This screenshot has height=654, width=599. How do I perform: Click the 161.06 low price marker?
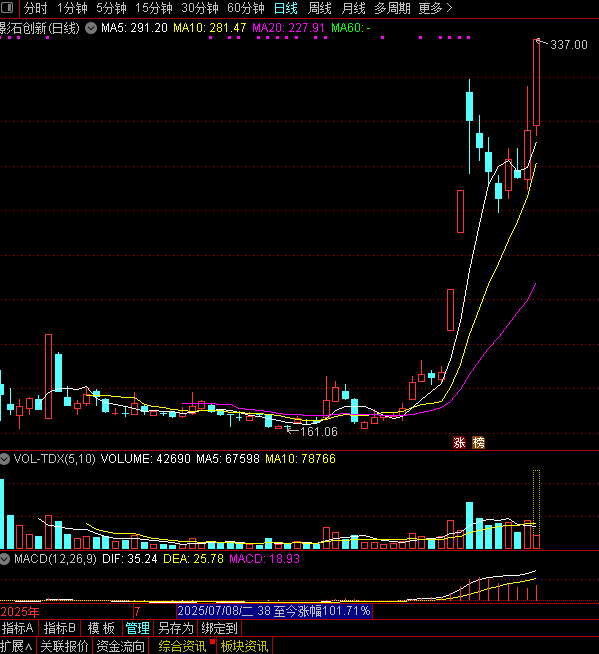tap(319, 432)
